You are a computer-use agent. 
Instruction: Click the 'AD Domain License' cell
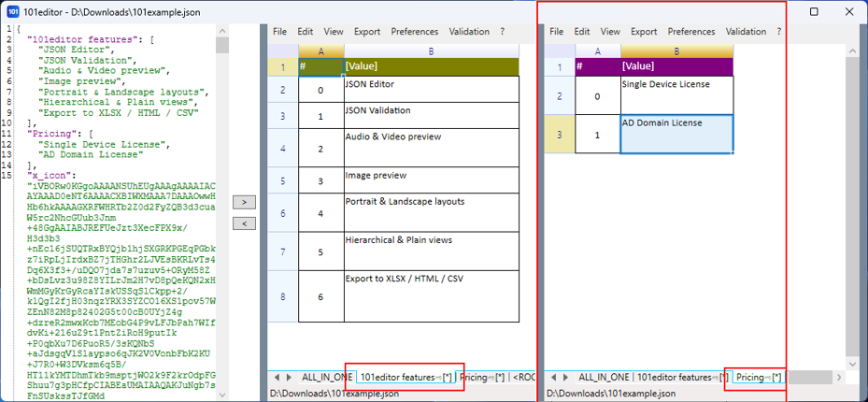[677, 134]
